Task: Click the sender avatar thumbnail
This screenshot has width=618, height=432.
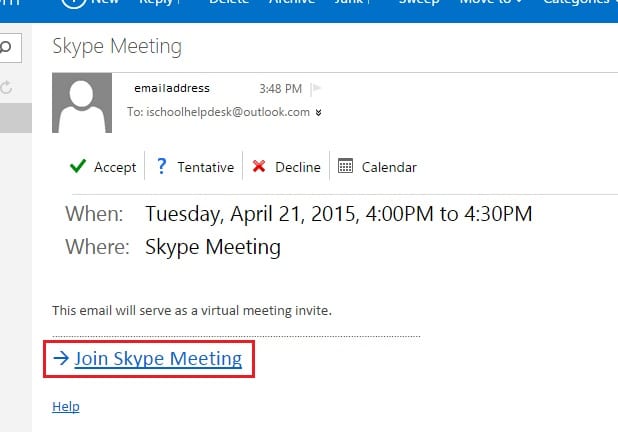Action: (x=82, y=103)
